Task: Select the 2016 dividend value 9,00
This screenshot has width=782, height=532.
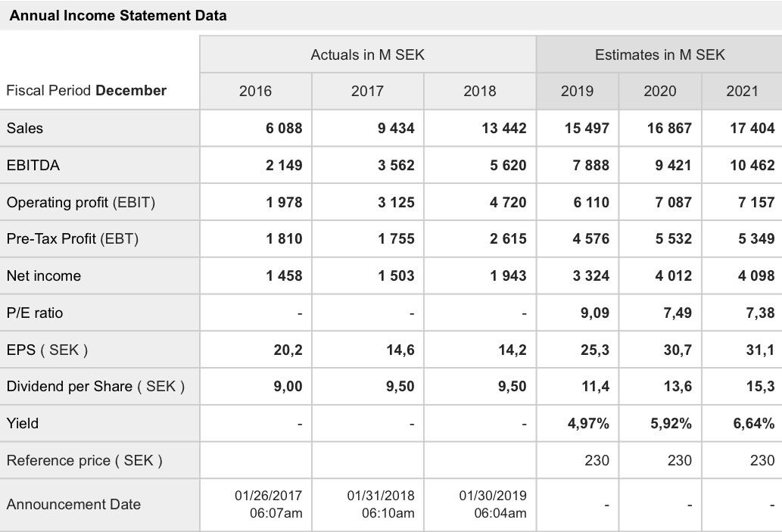Action: pos(288,387)
